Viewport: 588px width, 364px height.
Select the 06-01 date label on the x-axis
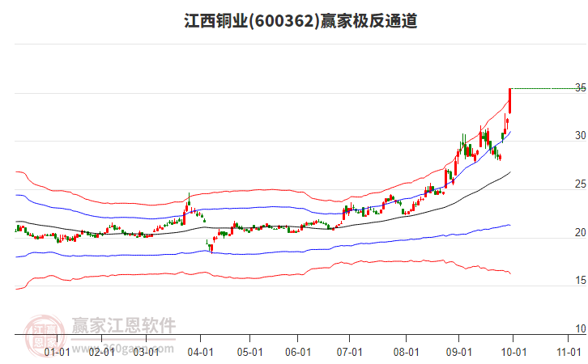click(x=298, y=353)
